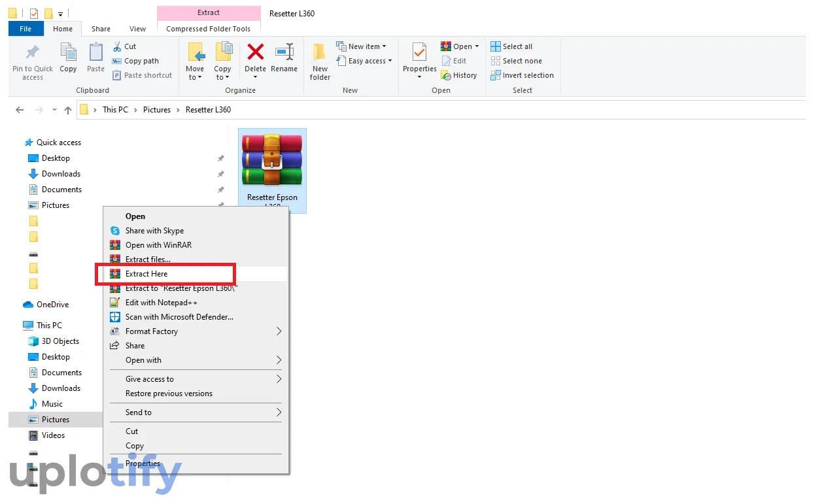Click Resetter L360 in address breadcrumb
Image resolution: width=837 pixels, height=504 pixels.
tap(208, 110)
